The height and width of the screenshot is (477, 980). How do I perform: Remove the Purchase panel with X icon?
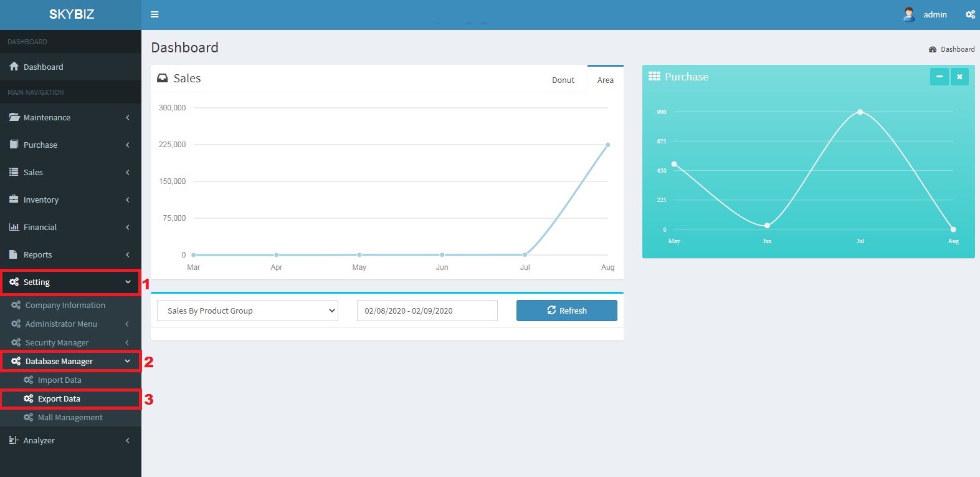[x=959, y=77]
